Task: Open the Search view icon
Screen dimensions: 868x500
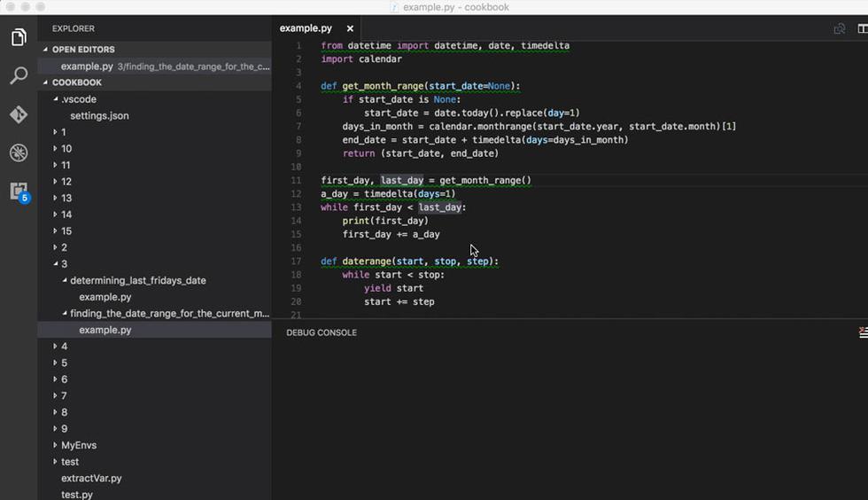Action: 19,76
